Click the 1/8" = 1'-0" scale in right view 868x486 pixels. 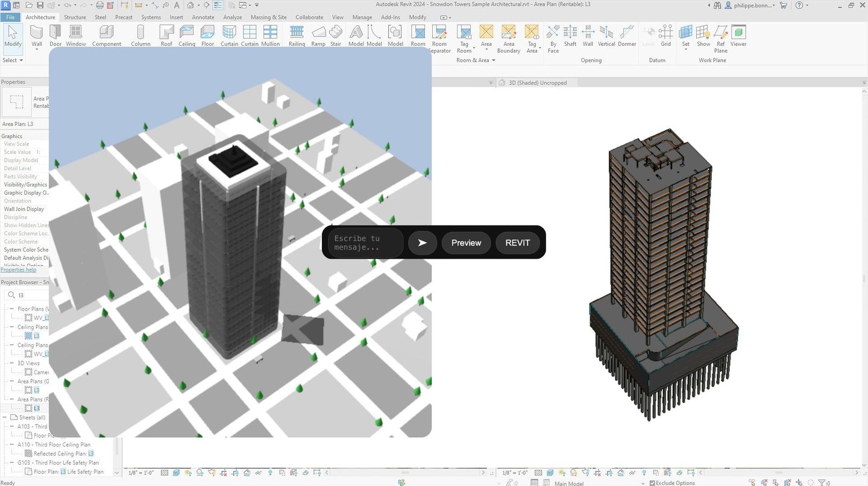tap(514, 473)
